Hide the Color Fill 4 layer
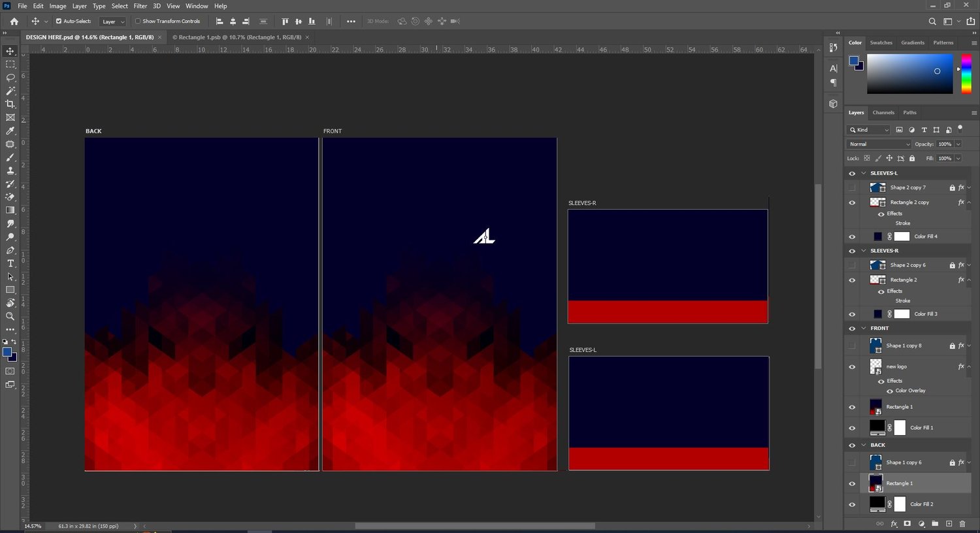This screenshot has height=533, width=980. (x=852, y=236)
